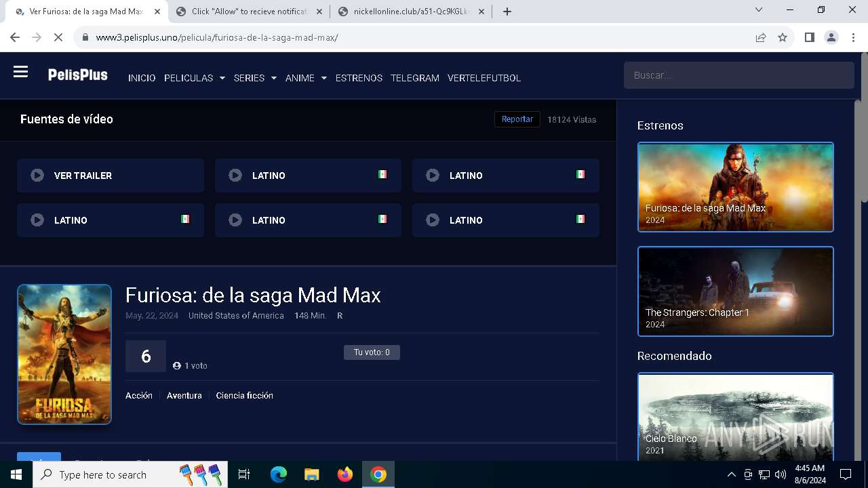Click the rating score 6 box
Image resolution: width=868 pixels, height=488 pixels.
pos(146,357)
